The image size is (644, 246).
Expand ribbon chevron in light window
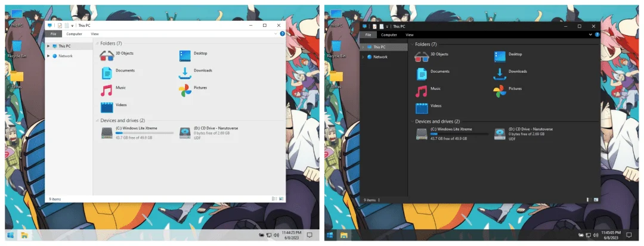(x=275, y=33)
